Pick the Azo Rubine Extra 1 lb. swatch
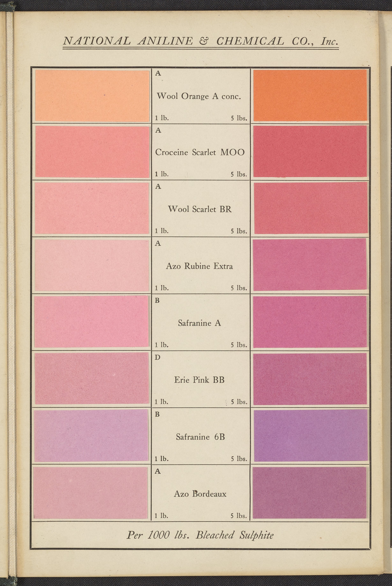This screenshot has width=392, height=586. point(92,265)
